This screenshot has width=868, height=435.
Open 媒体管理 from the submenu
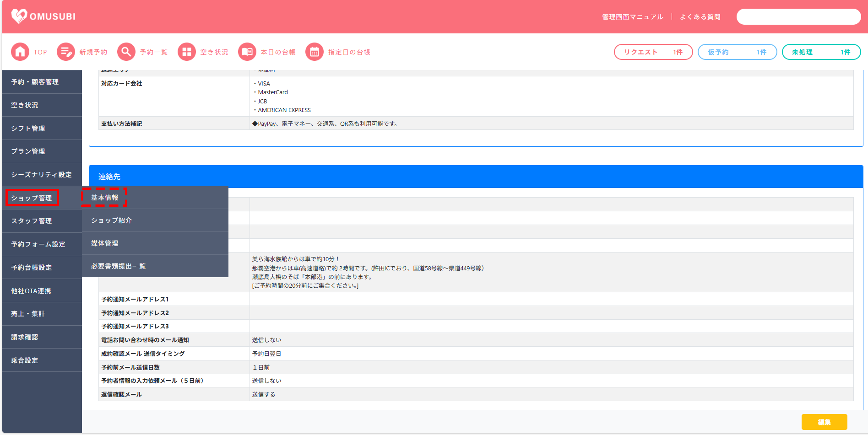click(x=105, y=243)
